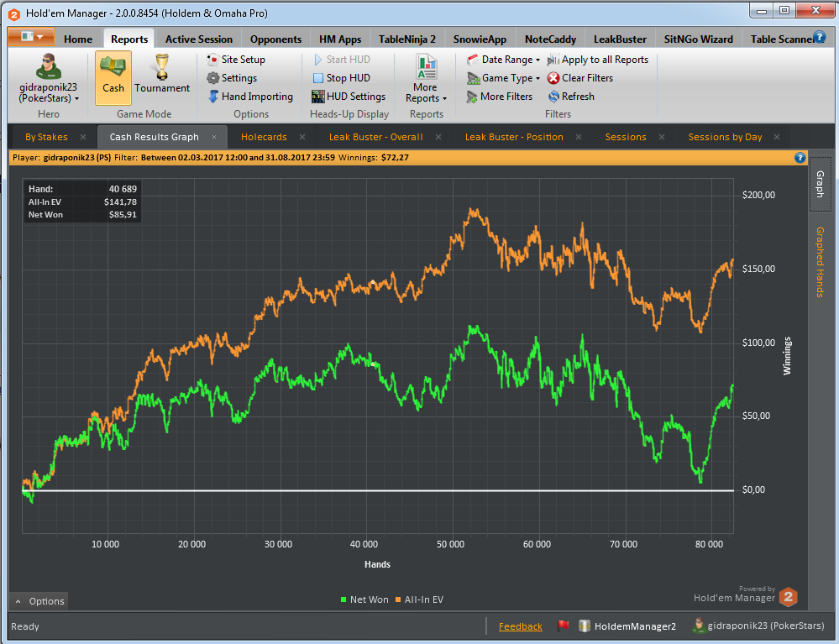Click Stop HUD
Screen dimensions: 839x644
click(x=341, y=78)
